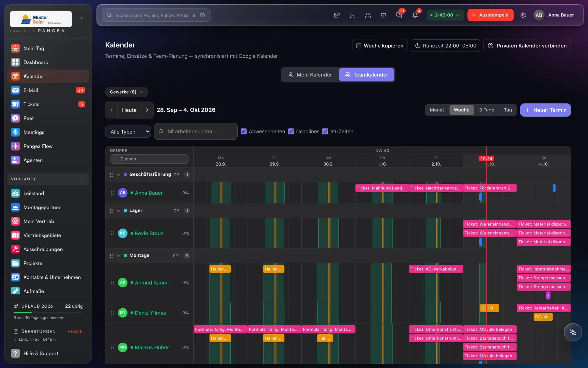588x368 pixels.
Task: Open Leitstand in the sidebar
Action: (48, 193)
